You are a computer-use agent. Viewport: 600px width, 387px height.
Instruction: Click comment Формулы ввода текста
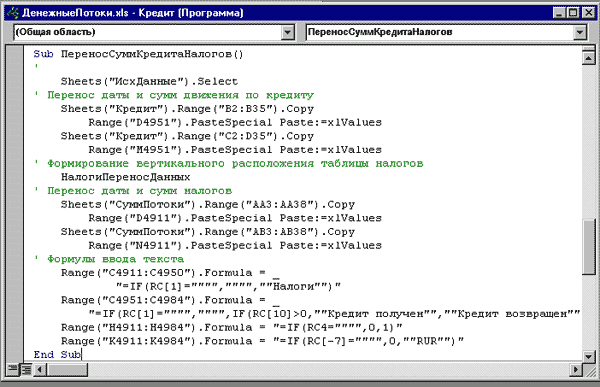(116, 259)
